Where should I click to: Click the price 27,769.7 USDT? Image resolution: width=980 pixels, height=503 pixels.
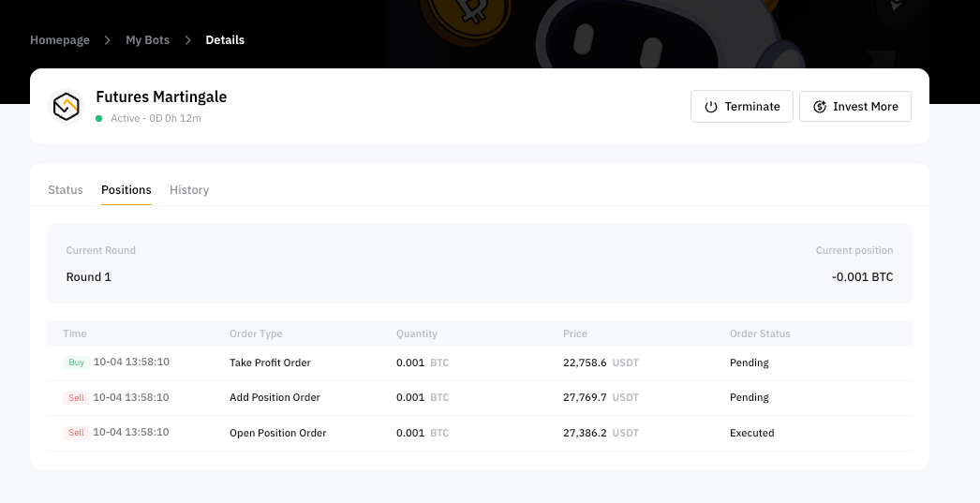pyautogui.click(x=601, y=397)
